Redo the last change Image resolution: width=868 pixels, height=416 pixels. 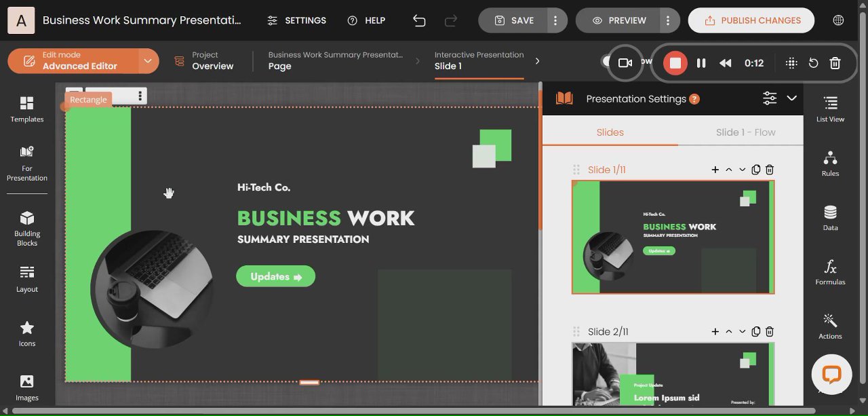[x=452, y=20]
